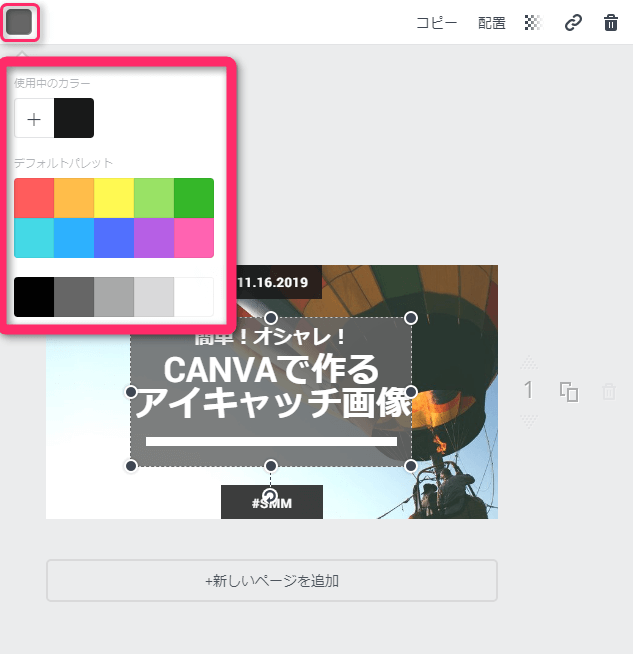Move page up with the upper arrow
The image size is (633, 654).
pyautogui.click(x=529, y=362)
